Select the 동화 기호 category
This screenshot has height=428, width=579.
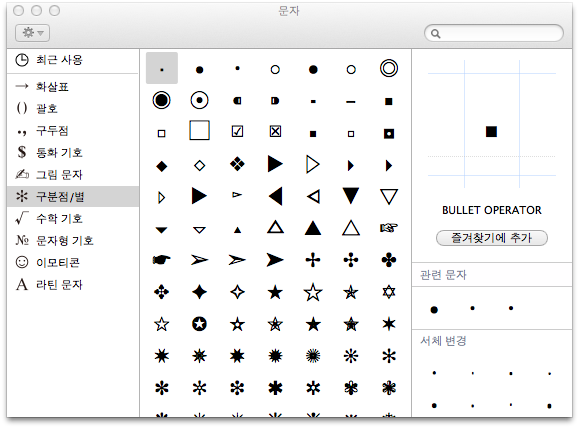[x=72, y=152]
